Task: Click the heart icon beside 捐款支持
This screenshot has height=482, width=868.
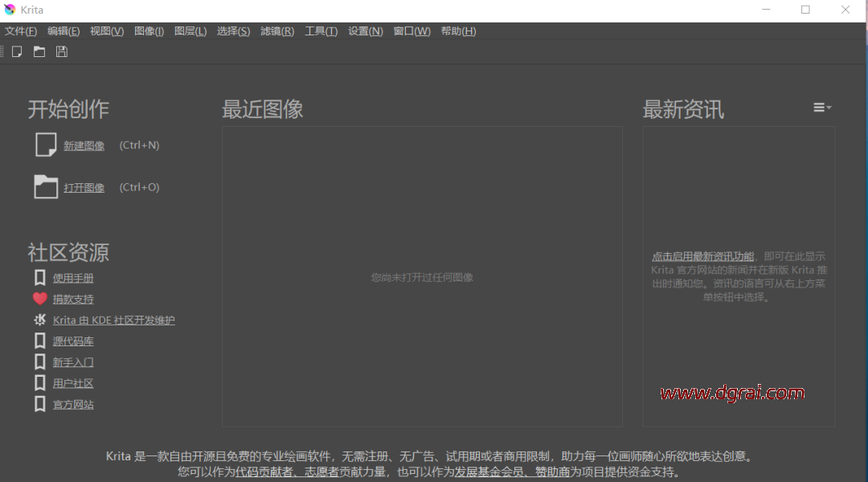Action: pos(39,299)
